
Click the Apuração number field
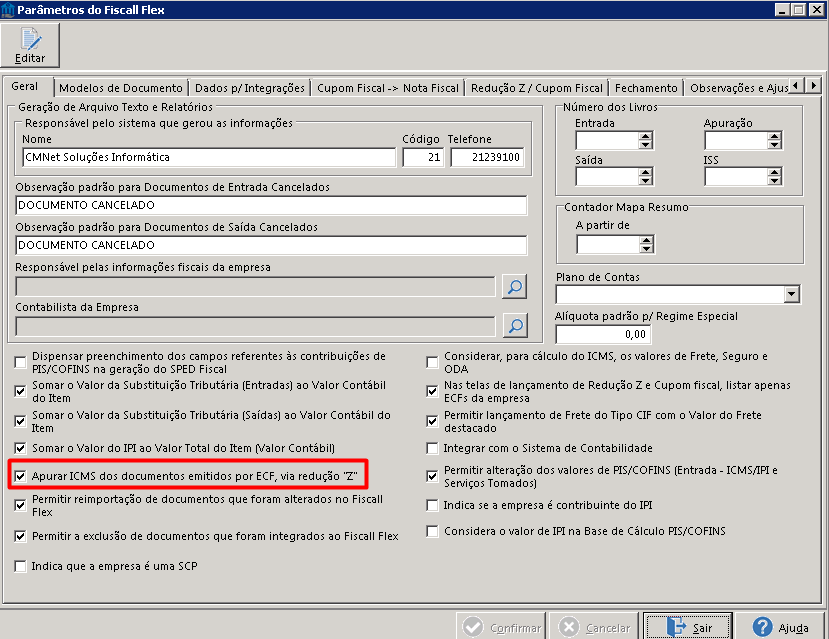point(736,141)
